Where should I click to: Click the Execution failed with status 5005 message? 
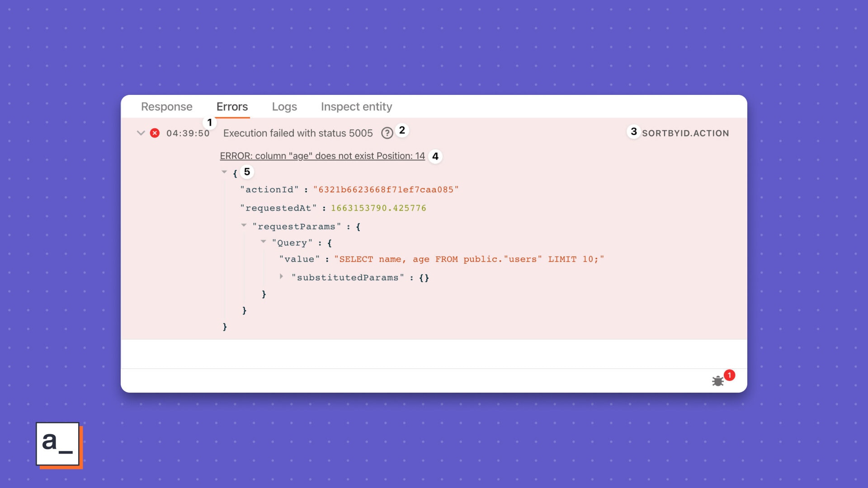click(x=298, y=133)
